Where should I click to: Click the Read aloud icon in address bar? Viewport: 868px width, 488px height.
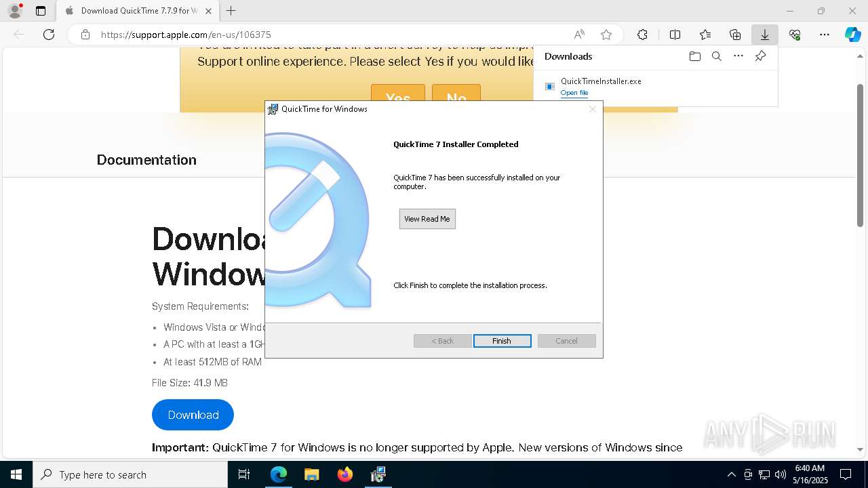click(579, 35)
